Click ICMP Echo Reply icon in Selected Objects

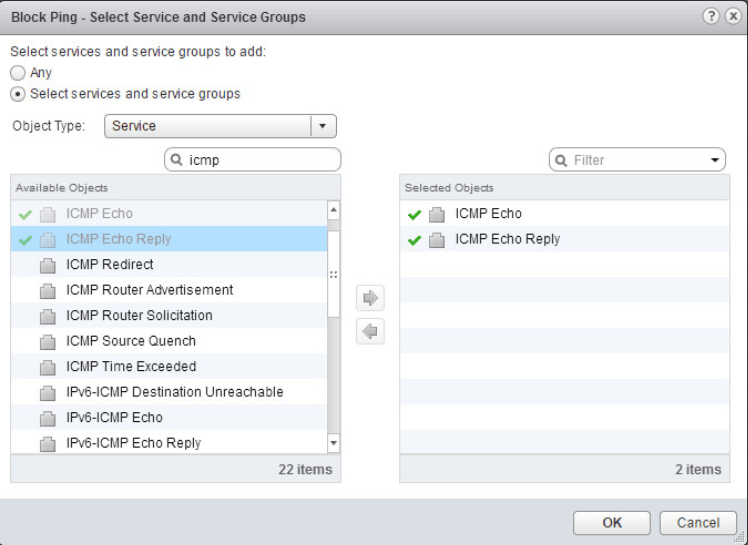(x=436, y=240)
